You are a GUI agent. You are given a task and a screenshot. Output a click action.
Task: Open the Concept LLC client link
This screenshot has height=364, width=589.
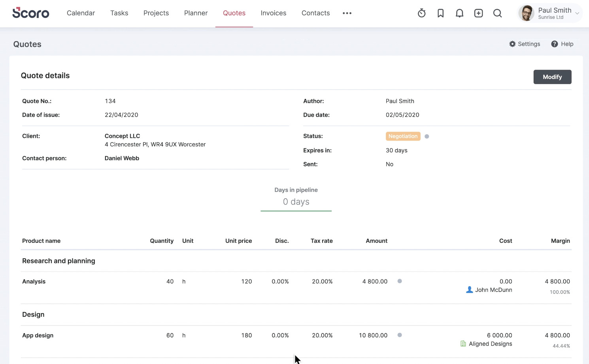[x=122, y=136]
